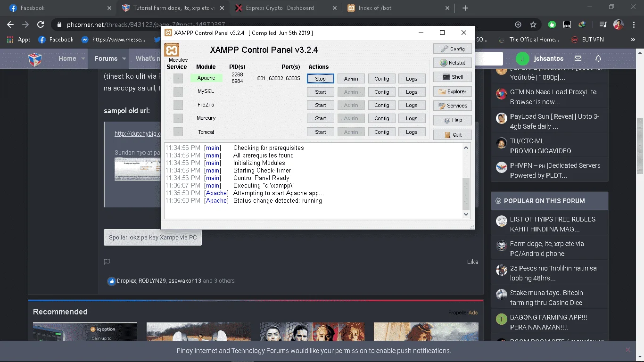Open the iq option recommended ad thumbnail
Image resolution: width=644 pixels, height=362 pixels.
[85, 332]
